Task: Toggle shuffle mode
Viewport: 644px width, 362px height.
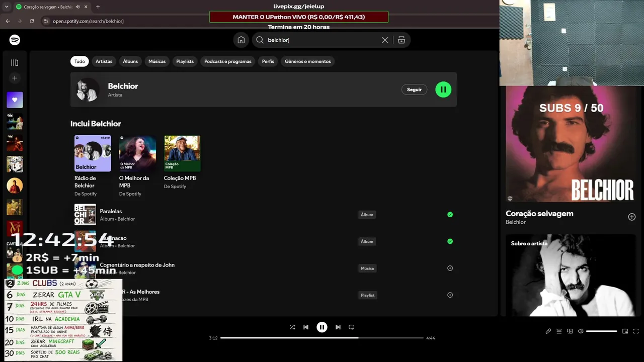Action: [292, 327]
